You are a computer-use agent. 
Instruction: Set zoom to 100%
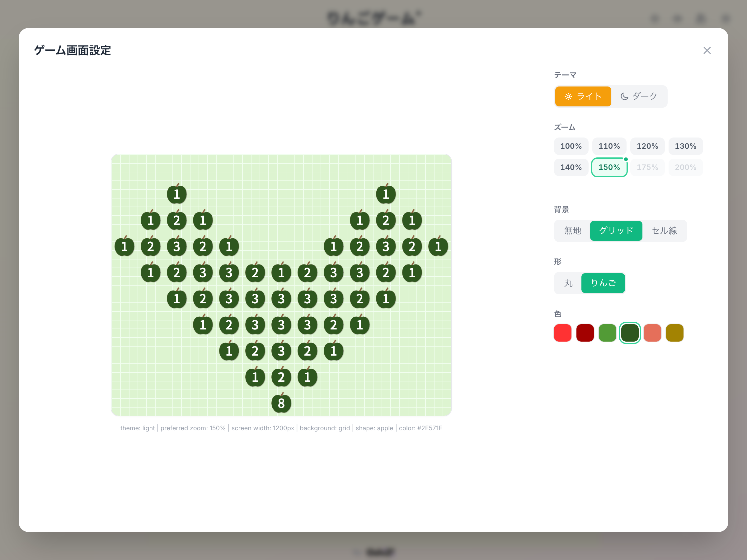tap(571, 146)
